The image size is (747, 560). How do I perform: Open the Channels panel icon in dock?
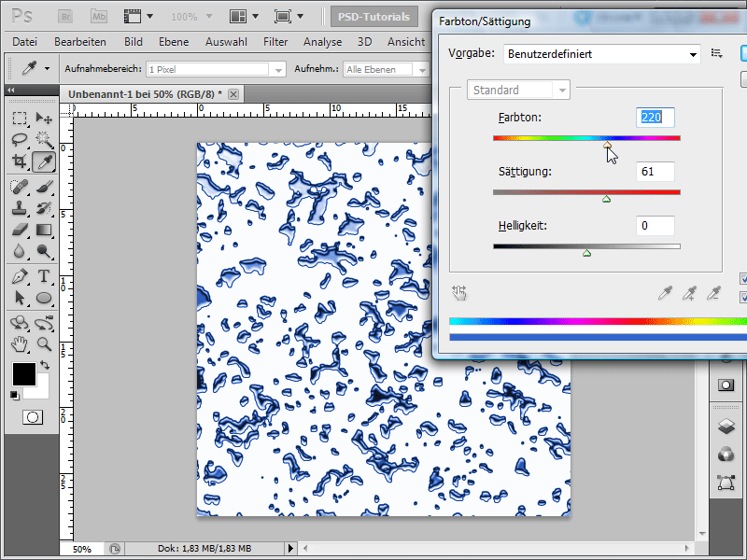pyautogui.click(x=726, y=455)
